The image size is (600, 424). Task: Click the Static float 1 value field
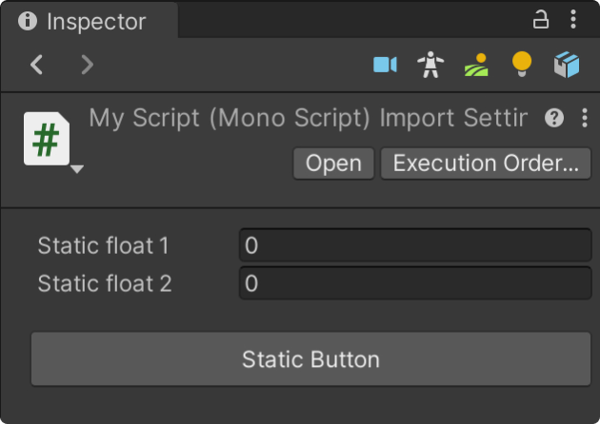coord(415,245)
